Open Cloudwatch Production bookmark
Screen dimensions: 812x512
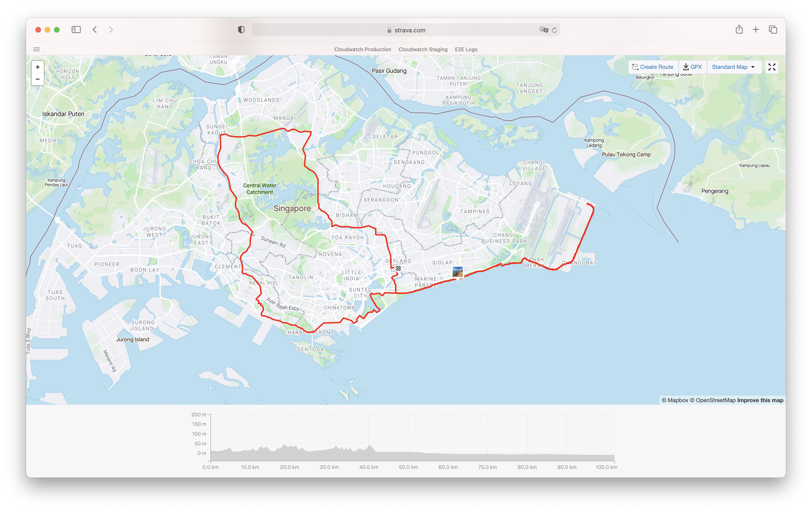pyautogui.click(x=362, y=49)
